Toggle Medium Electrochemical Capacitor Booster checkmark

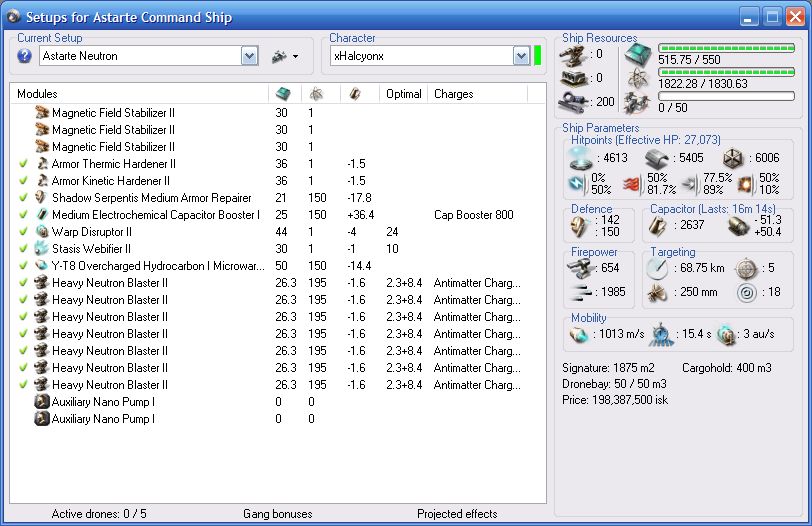tap(23, 214)
